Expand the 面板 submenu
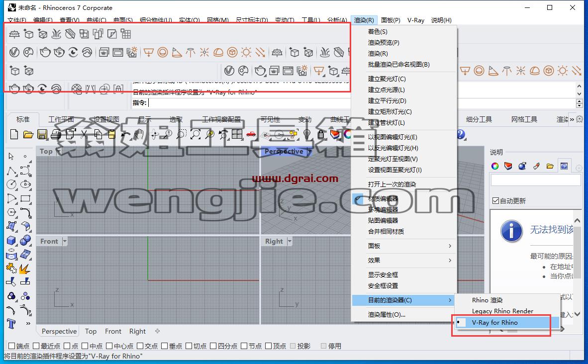This screenshot has width=588, height=364. click(x=404, y=246)
